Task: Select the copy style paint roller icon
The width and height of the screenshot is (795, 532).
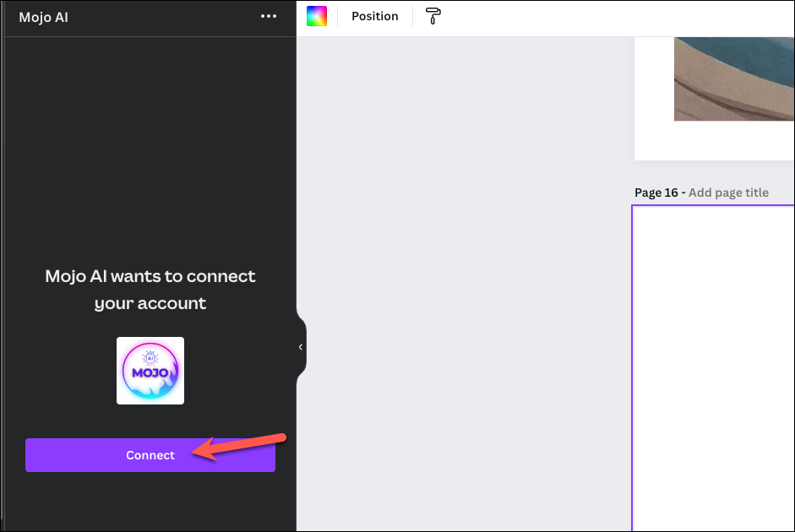Action: pos(433,16)
